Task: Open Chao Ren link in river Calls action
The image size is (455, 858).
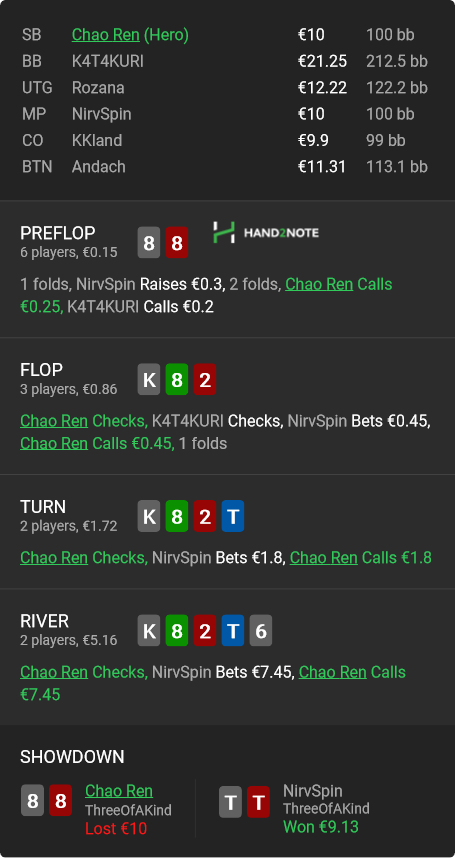Action: (332, 672)
